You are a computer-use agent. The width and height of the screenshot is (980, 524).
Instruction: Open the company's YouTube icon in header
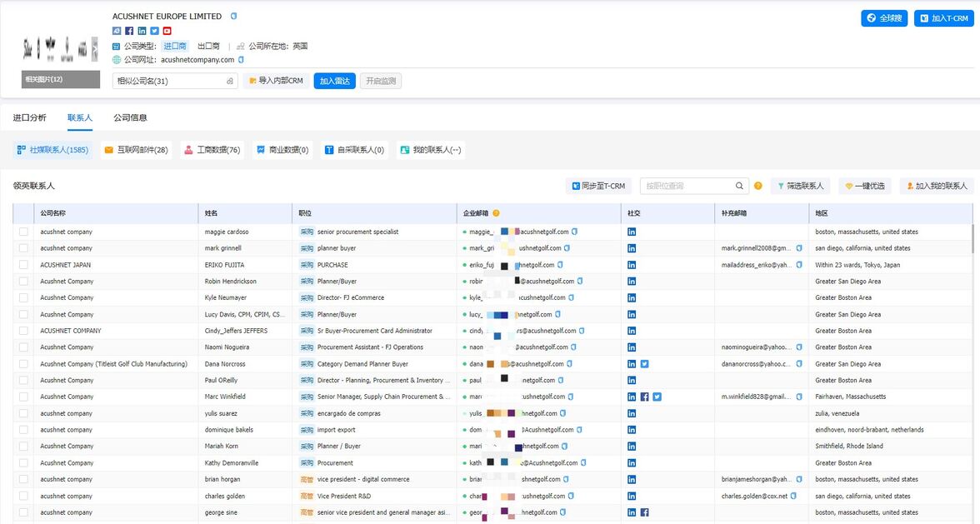click(x=167, y=31)
